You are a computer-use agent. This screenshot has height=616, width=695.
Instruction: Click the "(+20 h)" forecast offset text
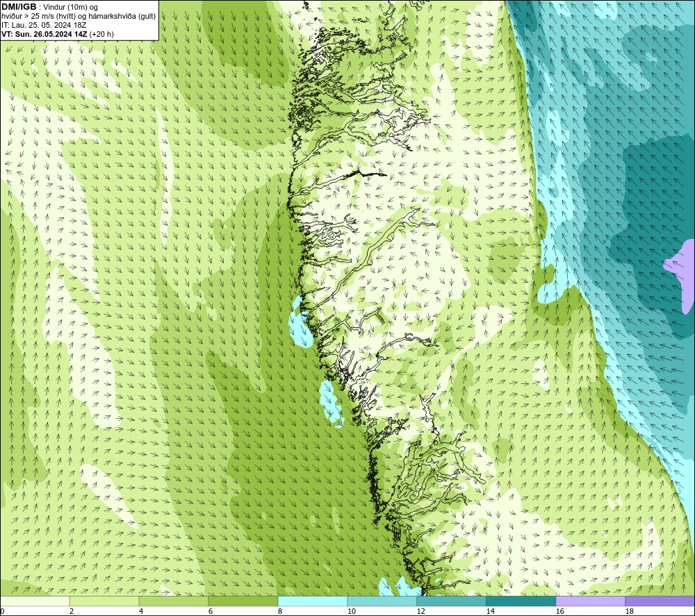[x=101, y=34]
